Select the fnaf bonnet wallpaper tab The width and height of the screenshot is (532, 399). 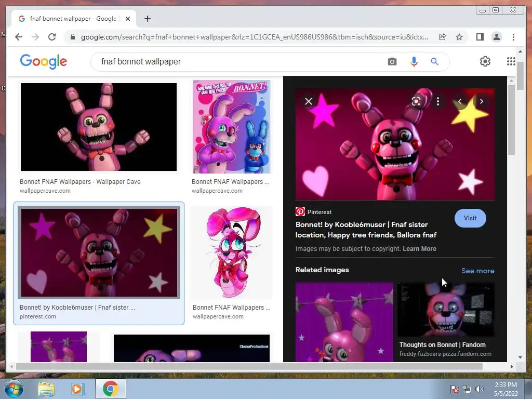[73, 19]
